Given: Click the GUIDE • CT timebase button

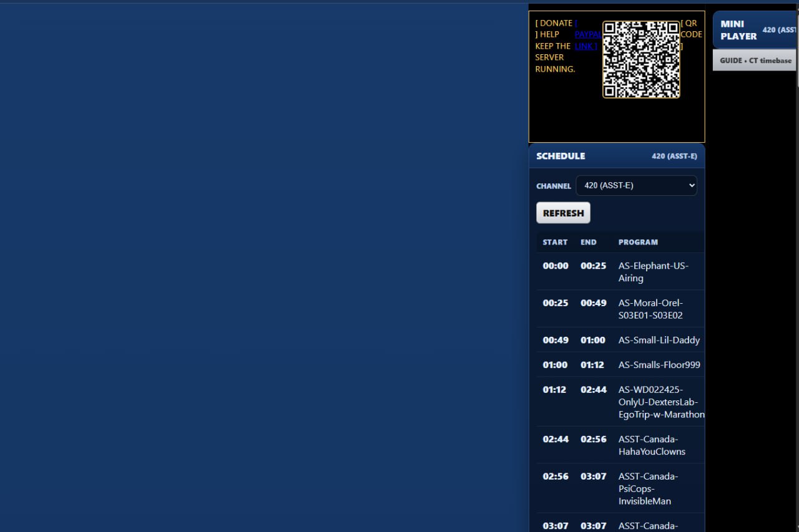Looking at the screenshot, I should (755, 60).
